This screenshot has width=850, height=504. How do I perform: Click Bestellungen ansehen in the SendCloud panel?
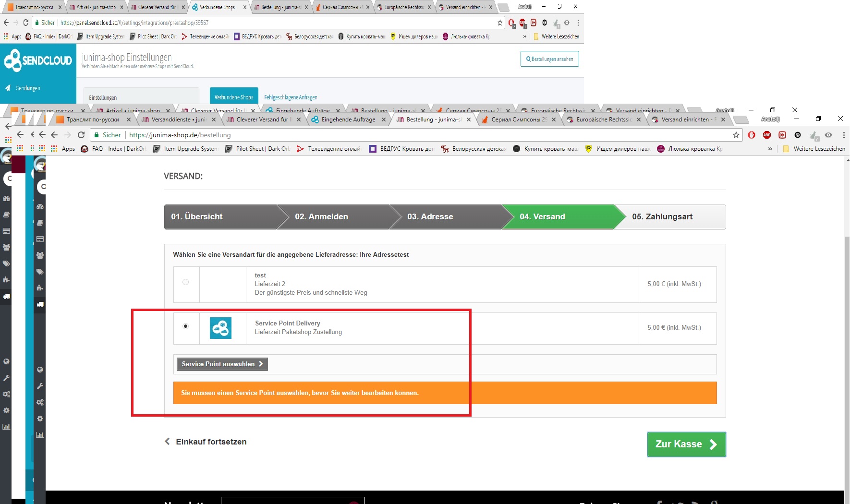(x=549, y=59)
